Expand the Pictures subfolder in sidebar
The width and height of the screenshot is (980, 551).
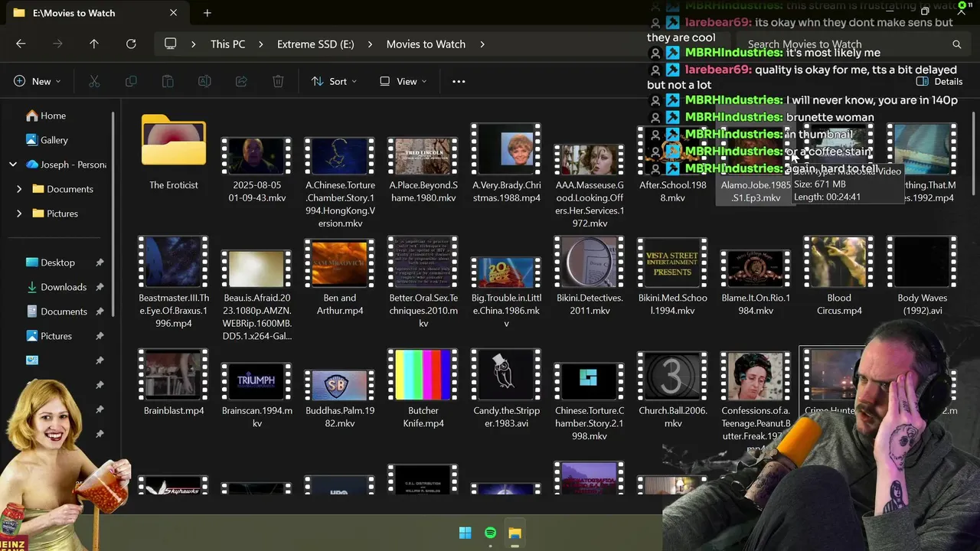[x=19, y=214]
